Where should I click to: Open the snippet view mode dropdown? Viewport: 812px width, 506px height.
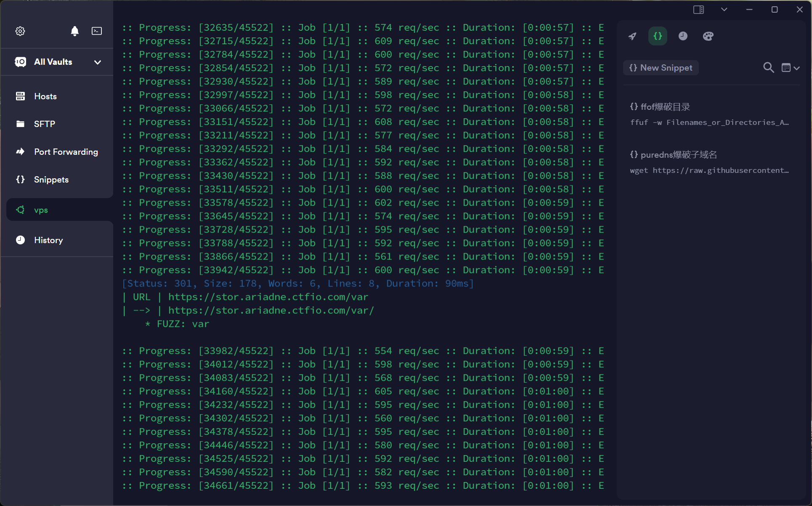click(x=791, y=68)
